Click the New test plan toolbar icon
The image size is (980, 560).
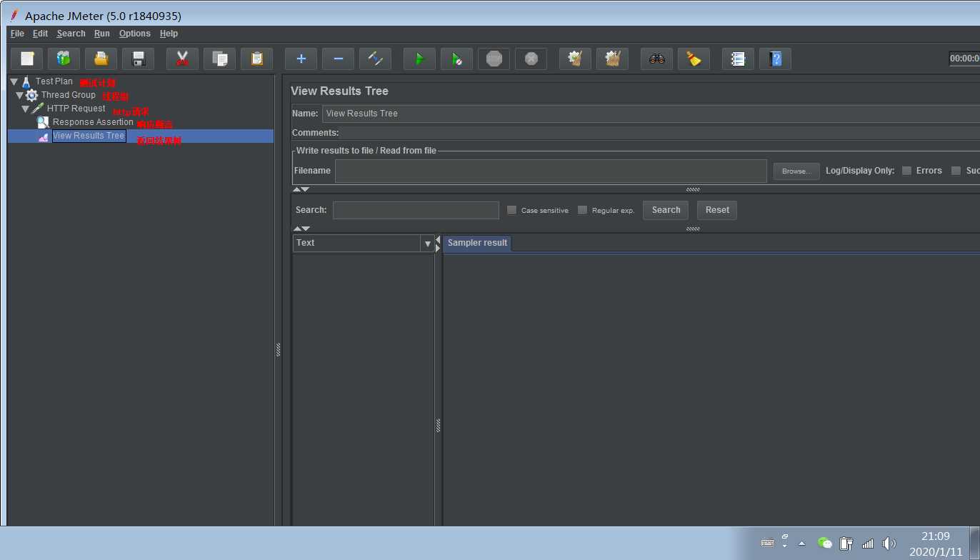coord(27,59)
